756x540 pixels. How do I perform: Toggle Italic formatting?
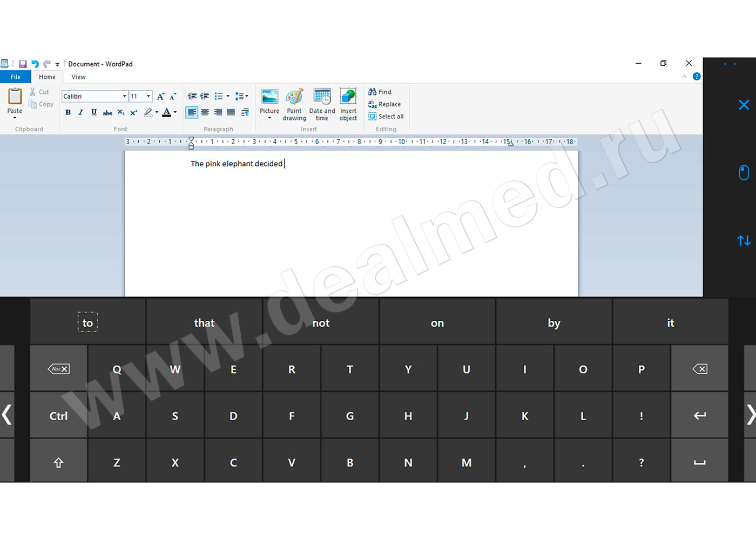[x=81, y=112]
